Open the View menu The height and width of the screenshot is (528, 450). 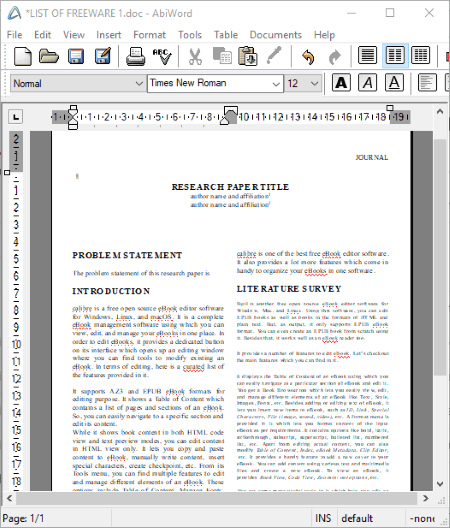(74, 35)
